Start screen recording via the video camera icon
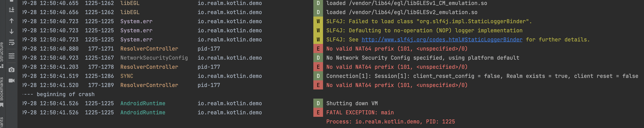Screen dimensions: 644x128 11,81
